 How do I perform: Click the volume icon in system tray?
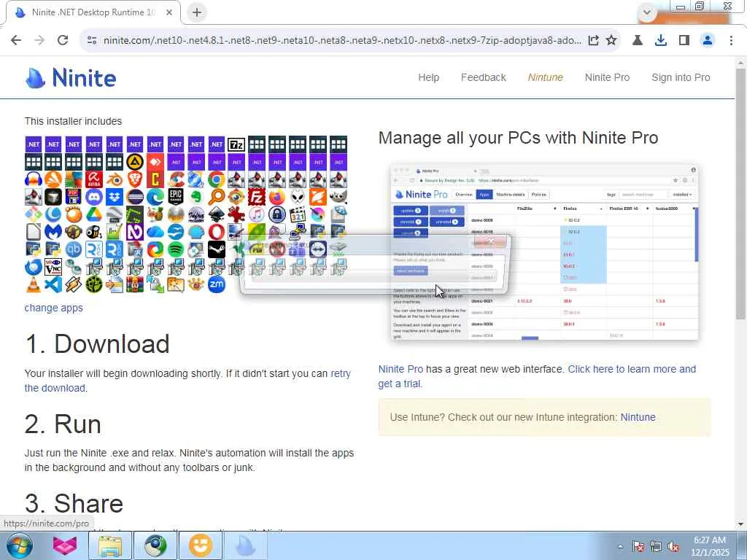click(x=673, y=547)
